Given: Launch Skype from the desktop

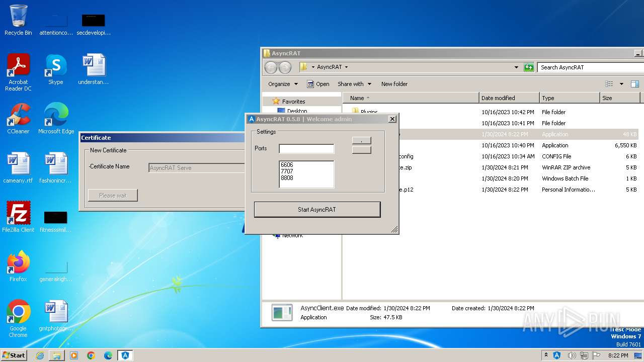Looking at the screenshot, I should coord(55,69).
